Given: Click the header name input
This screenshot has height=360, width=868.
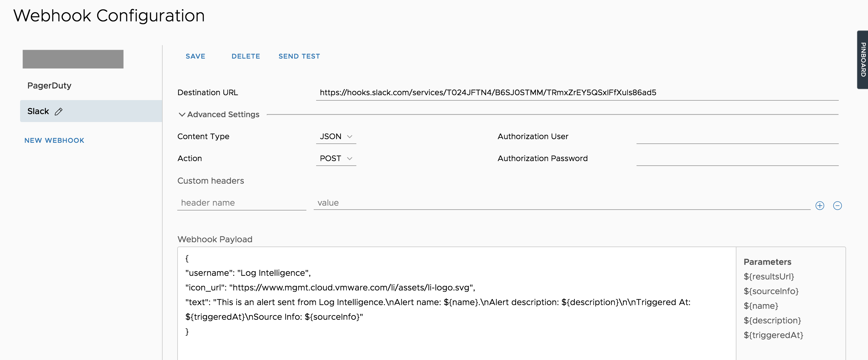Looking at the screenshot, I should [x=241, y=203].
